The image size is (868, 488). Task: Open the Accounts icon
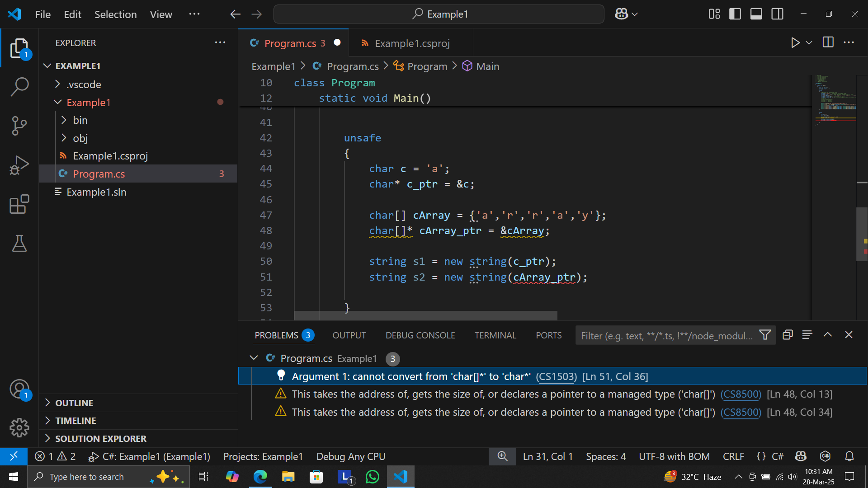pyautogui.click(x=19, y=389)
